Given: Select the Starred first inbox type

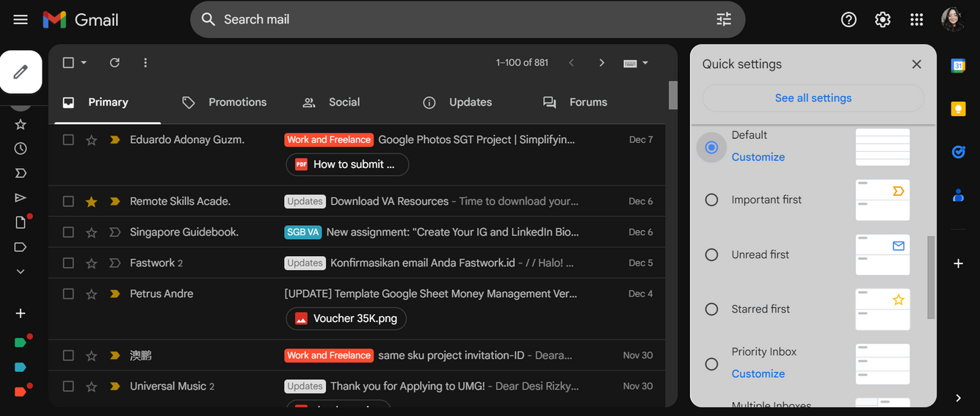Looking at the screenshot, I should pyautogui.click(x=711, y=309).
